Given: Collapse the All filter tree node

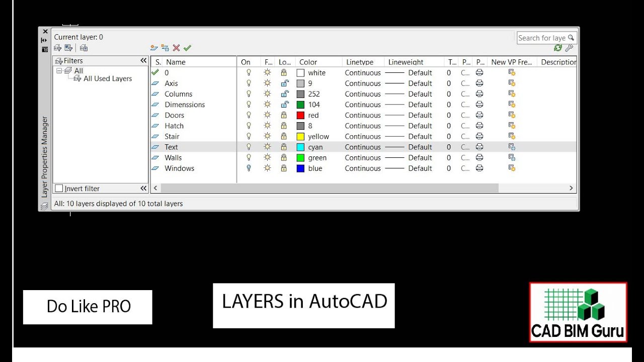Looking at the screenshot, I should pos(59,71).
